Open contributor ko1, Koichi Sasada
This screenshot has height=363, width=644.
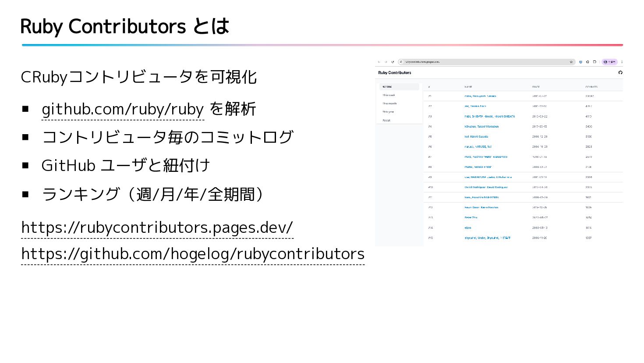(476, 137)
